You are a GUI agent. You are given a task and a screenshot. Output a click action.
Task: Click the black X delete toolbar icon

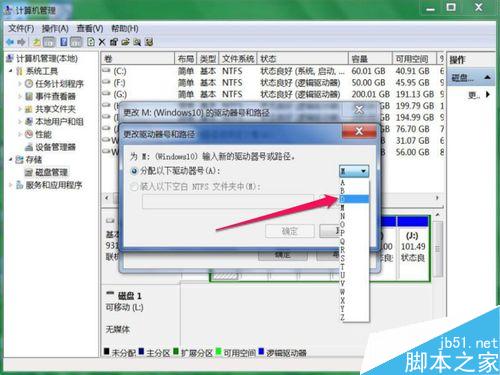pos(102,42)
